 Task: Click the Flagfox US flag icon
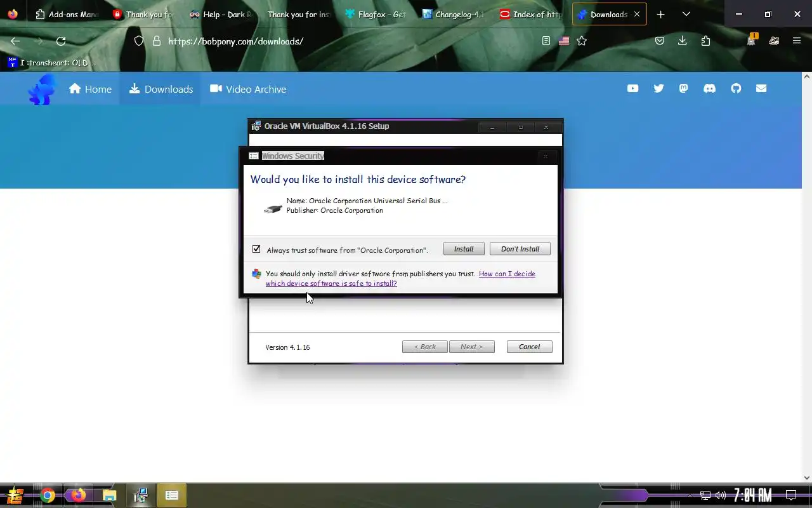pyautogui.click(x=564, y=41)
